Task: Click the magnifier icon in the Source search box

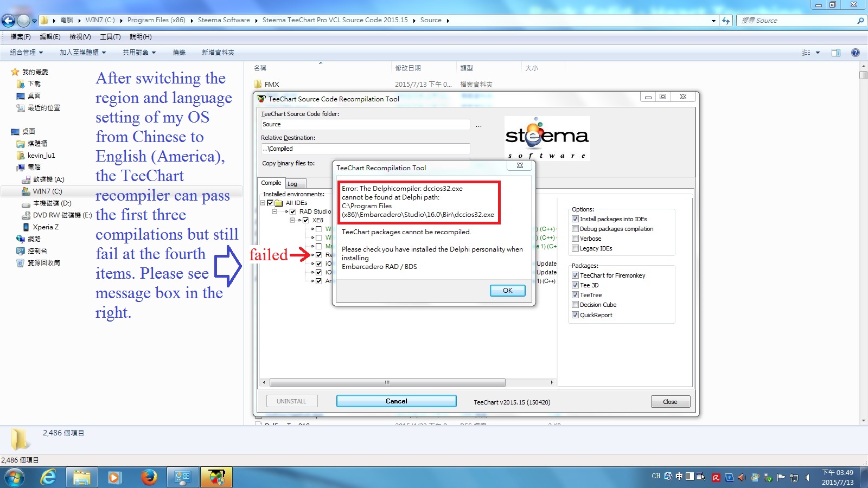Action: [x=860, y=21]
